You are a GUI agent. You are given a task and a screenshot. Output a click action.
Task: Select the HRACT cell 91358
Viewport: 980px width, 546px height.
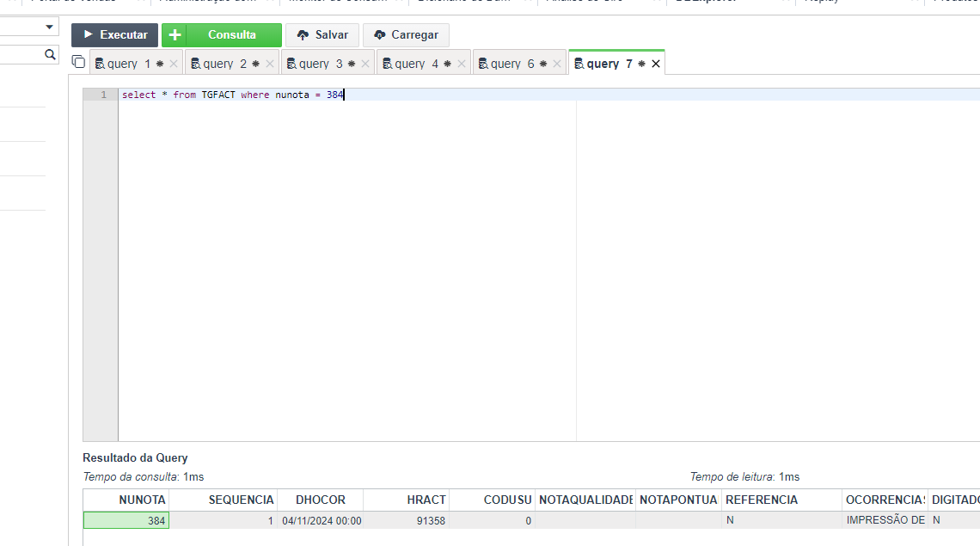point(407,520)
